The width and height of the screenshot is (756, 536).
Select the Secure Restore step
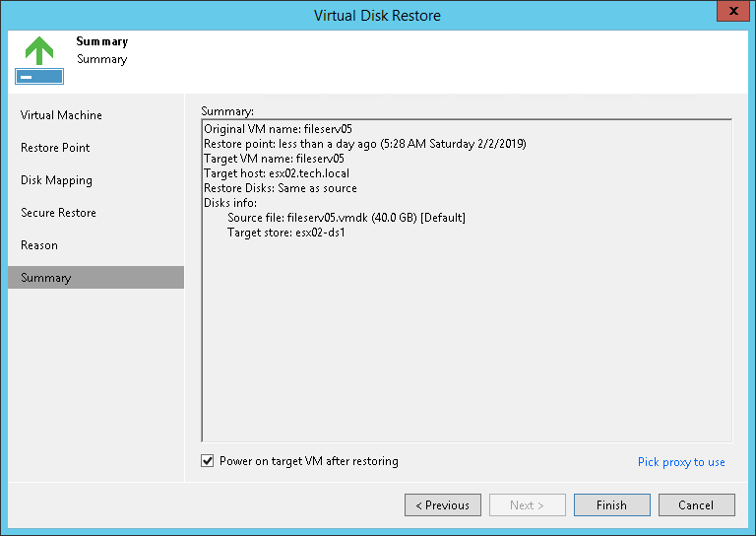pyautogui.click(x=58, y=213)
